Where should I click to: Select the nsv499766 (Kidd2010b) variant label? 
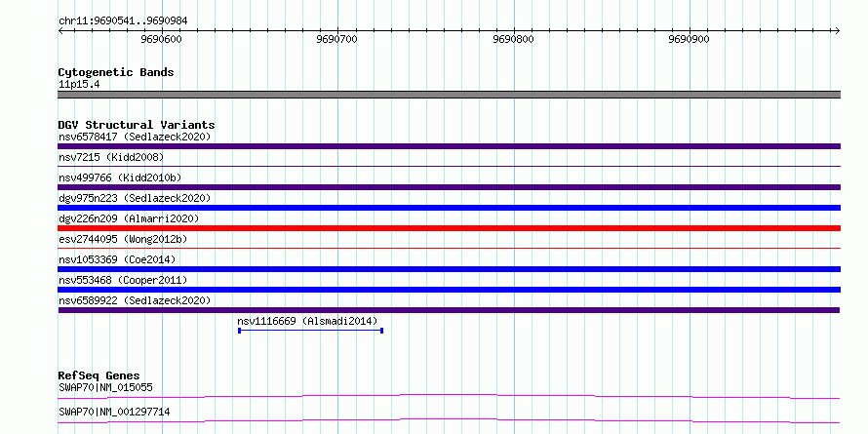pos(120,178)
